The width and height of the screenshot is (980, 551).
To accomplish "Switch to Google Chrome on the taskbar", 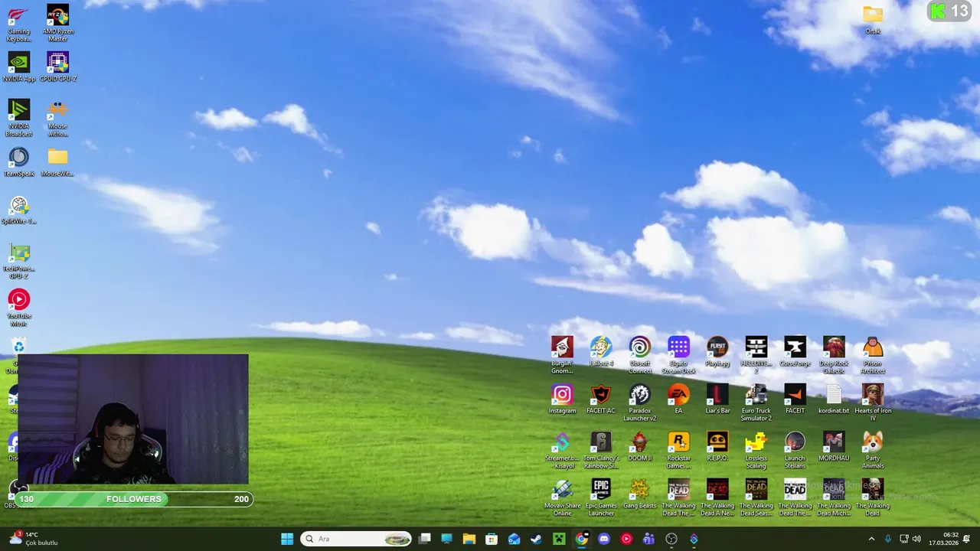I will click(x=581, y=539).
